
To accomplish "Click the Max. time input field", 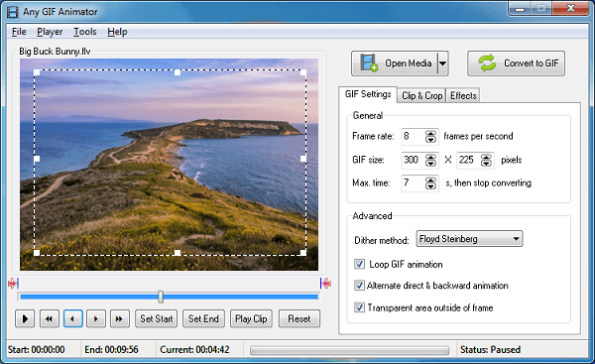I will click(414, 182).
